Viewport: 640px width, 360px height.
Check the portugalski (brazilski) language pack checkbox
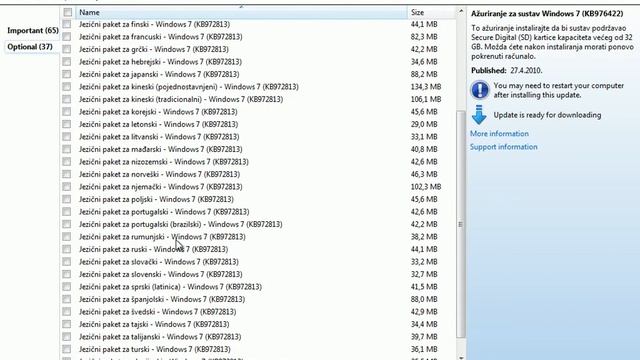(x=67, y=224)
